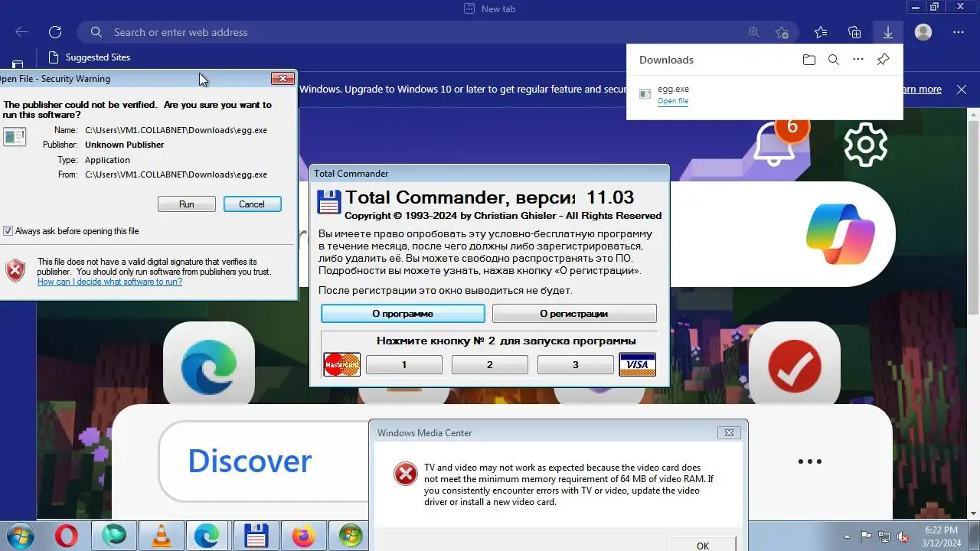Click the green swirl browser taskbar icon

coord(114,536)
